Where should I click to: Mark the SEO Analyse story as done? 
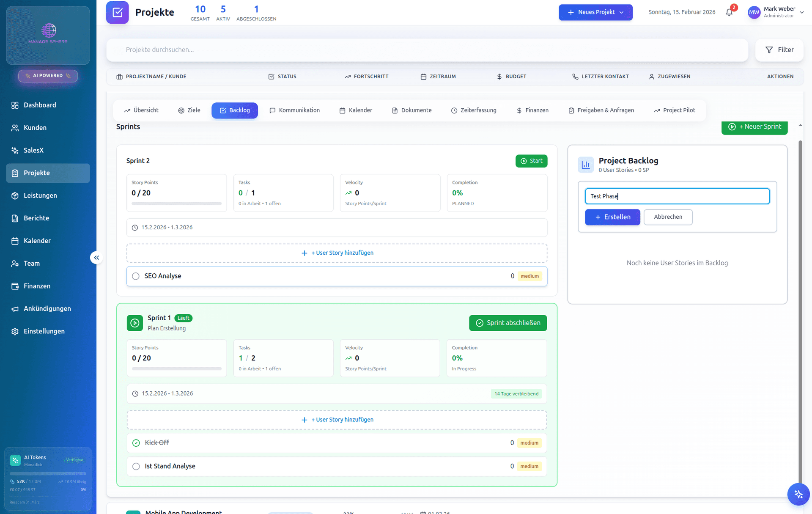pos(135,276)
